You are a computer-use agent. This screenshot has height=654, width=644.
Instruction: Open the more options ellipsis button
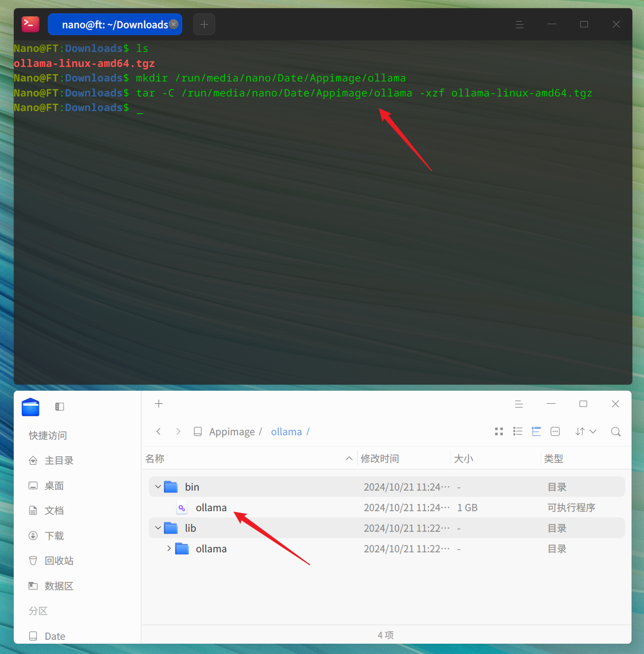tap(555, 431)
